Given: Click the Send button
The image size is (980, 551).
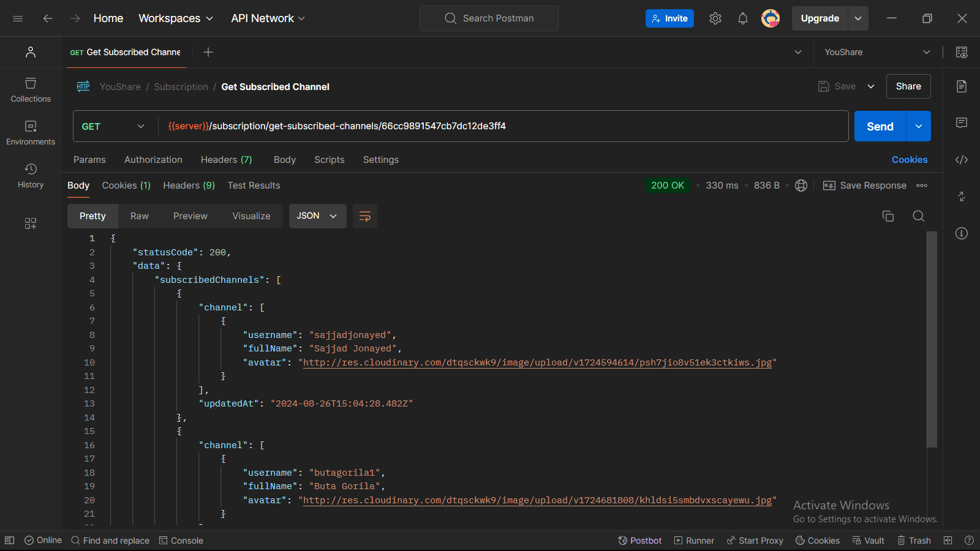Looking at the screenshot, I should point(880,126).
